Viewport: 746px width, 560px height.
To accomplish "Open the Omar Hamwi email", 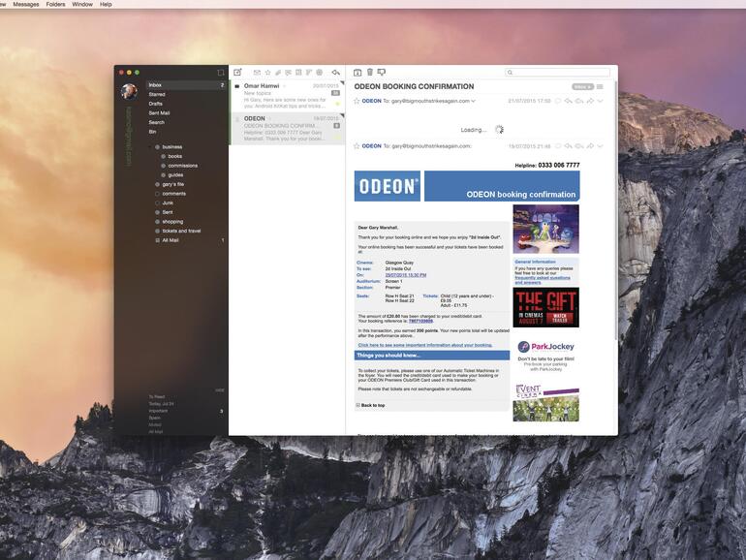I will (x=287, y=96).
